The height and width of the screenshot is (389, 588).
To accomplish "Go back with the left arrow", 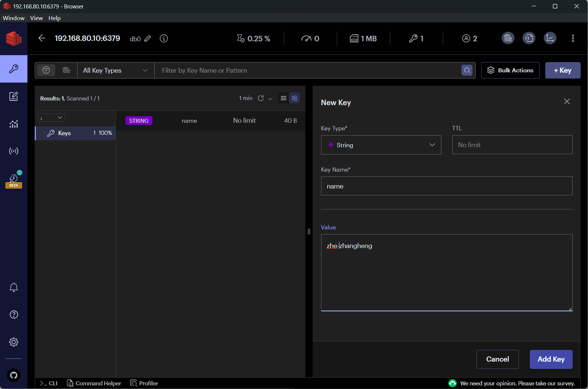I will (x=42, y=38).
